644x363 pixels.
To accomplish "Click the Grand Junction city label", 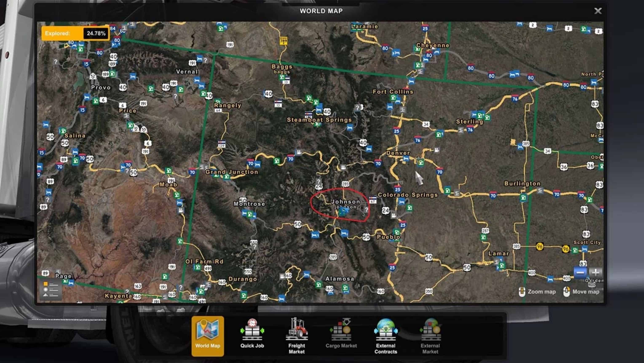I will (x=232, y=172).
